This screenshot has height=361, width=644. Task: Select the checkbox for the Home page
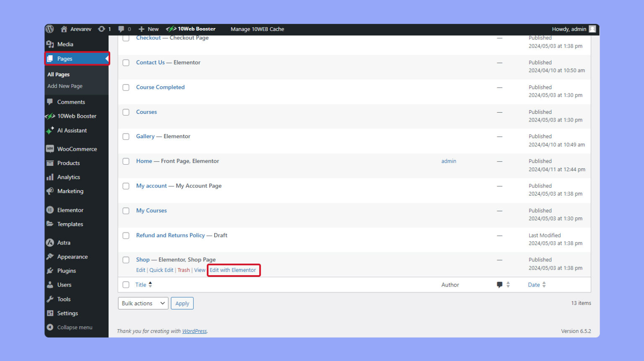[x=126, y=161]
